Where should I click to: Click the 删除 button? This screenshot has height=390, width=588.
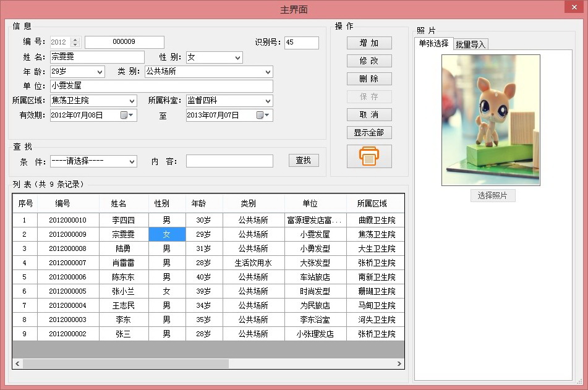pyautogui.click(x=369, y=78)
